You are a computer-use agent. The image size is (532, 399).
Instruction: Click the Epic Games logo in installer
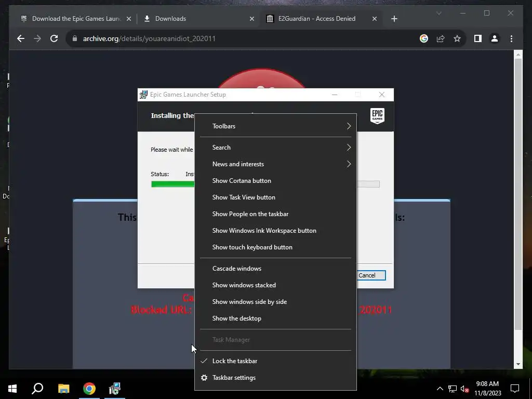point(377,116)
